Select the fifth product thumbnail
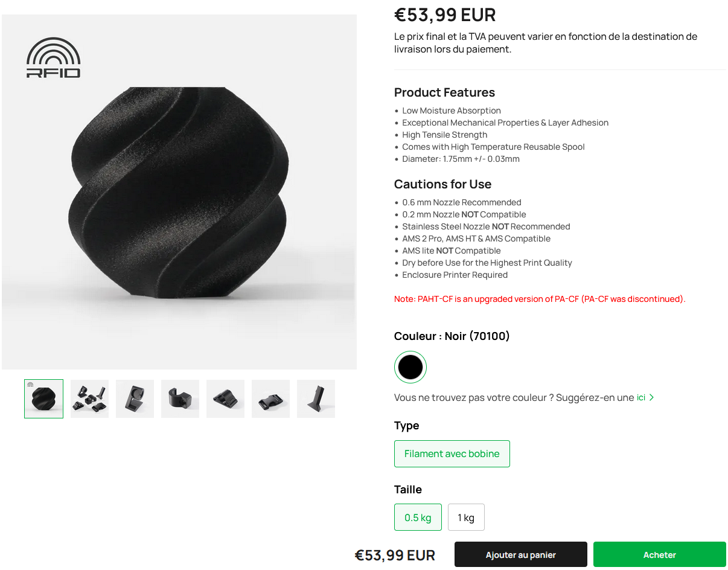The width and height of the screenshot is (728, 570). [x=225, y=399]
